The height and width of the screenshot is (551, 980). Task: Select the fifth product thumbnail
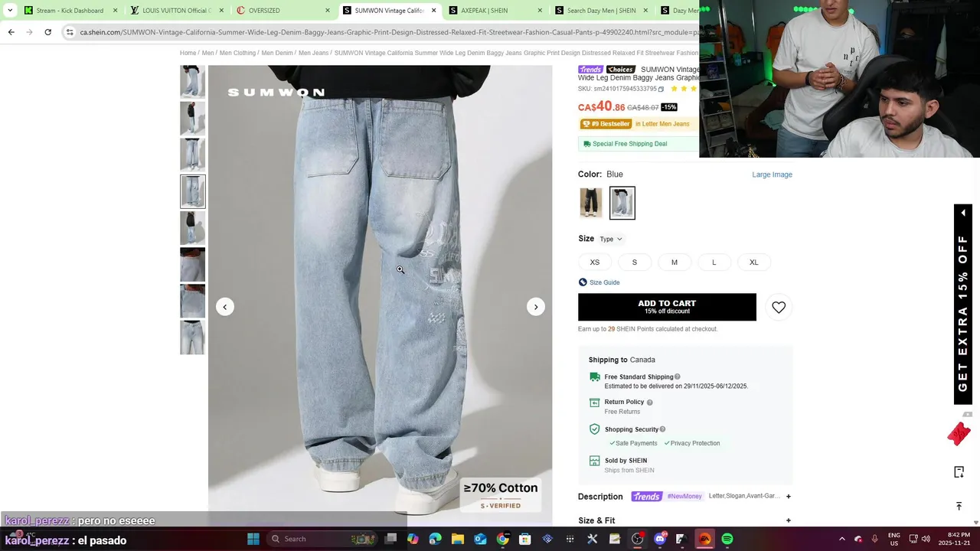pyautogui.click(x=192, y=228)
